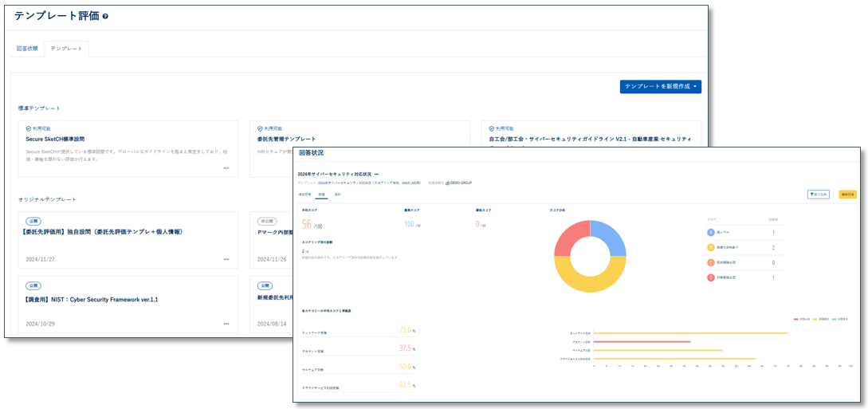Open more menu beside 2024年サイバーセキュリティ対応状況 title
This screenshot has height=409, width=868.
376,175
